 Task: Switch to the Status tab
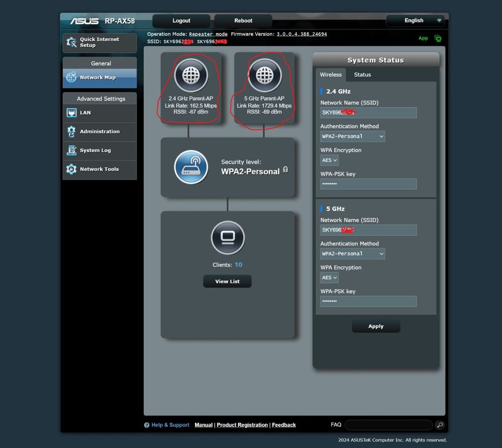[x=362, y=74]
